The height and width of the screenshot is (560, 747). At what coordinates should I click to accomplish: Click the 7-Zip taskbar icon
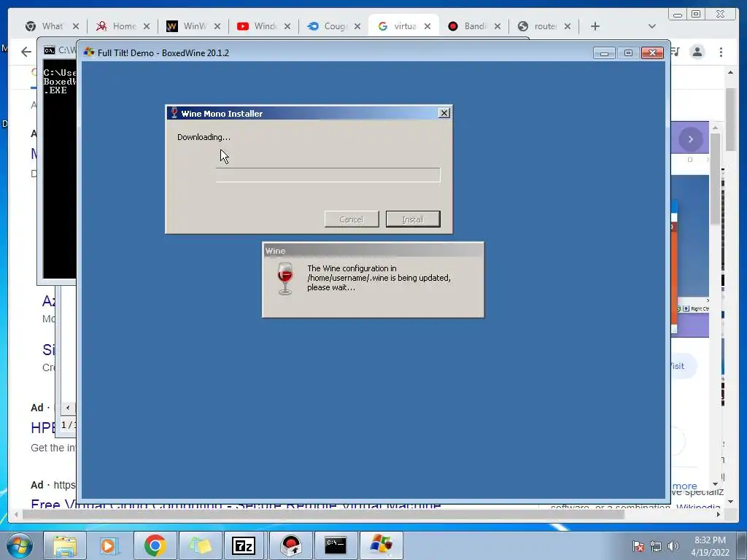tap(244, 545)
